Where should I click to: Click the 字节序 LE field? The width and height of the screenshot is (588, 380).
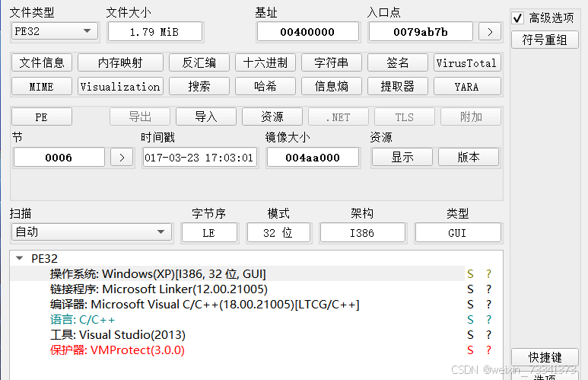pos(209,233)
